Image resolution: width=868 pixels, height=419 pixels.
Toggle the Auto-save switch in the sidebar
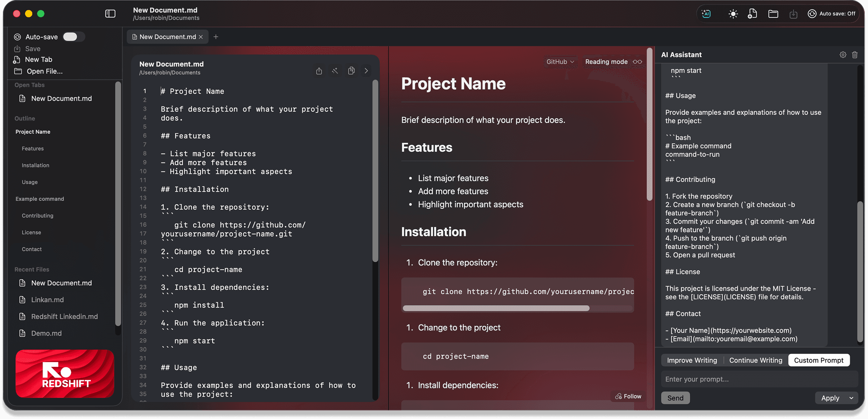point(73,37)
